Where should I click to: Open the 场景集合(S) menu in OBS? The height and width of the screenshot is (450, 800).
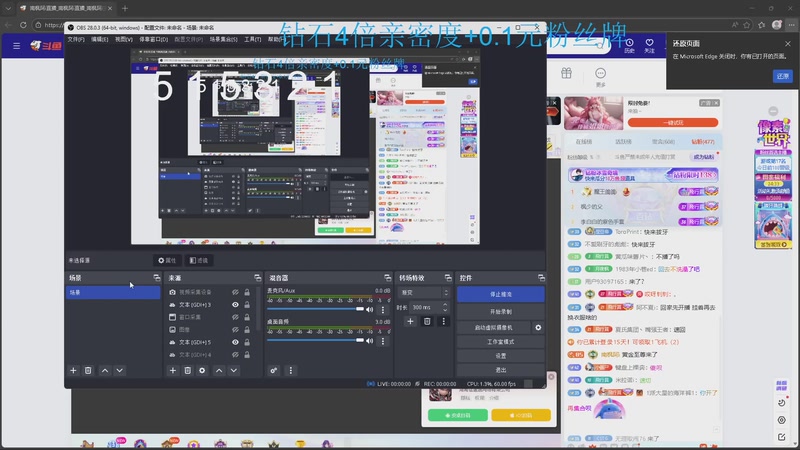223,39
